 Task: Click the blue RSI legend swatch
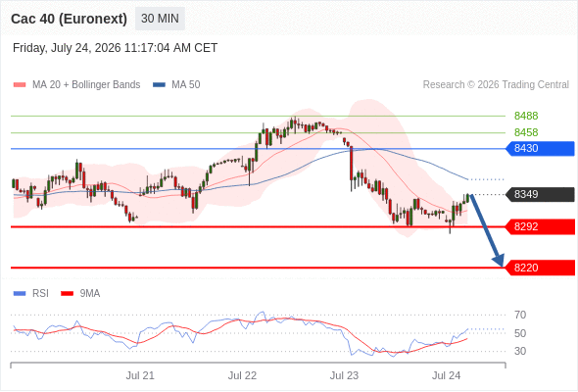pyautogui.click(x=20, y=294)
